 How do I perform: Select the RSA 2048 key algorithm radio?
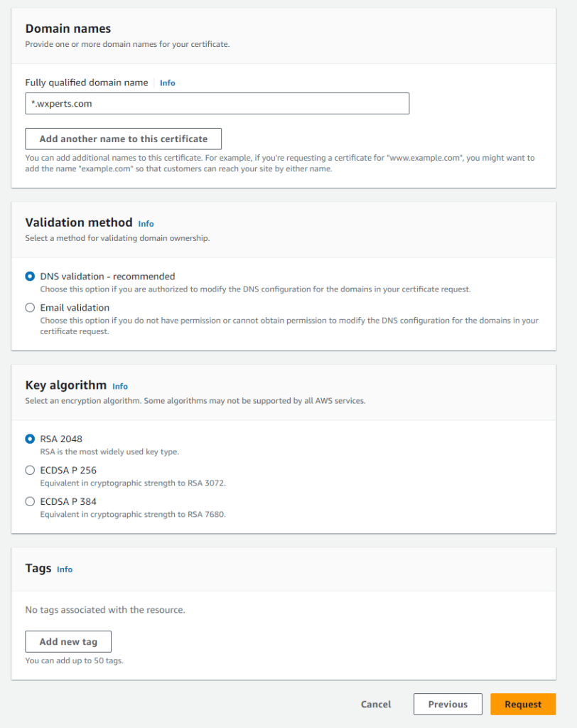click(30, 439)
